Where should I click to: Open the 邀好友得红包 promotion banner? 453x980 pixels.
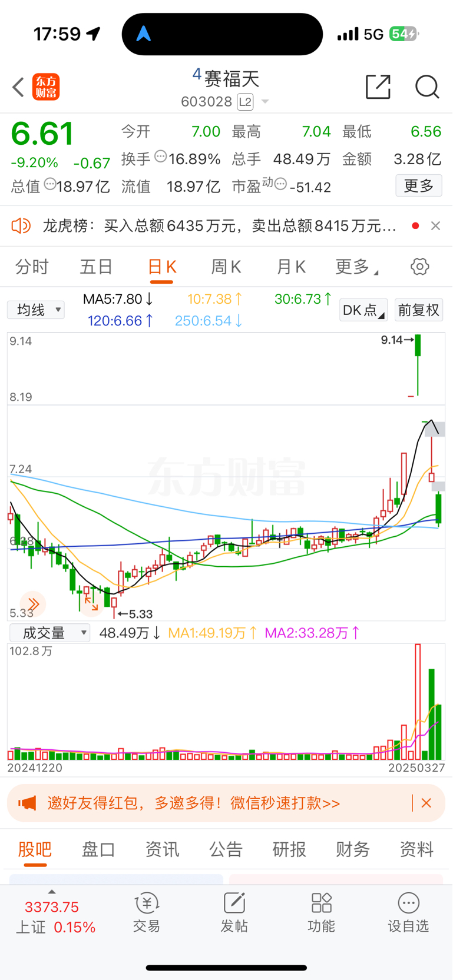[226, 803]
